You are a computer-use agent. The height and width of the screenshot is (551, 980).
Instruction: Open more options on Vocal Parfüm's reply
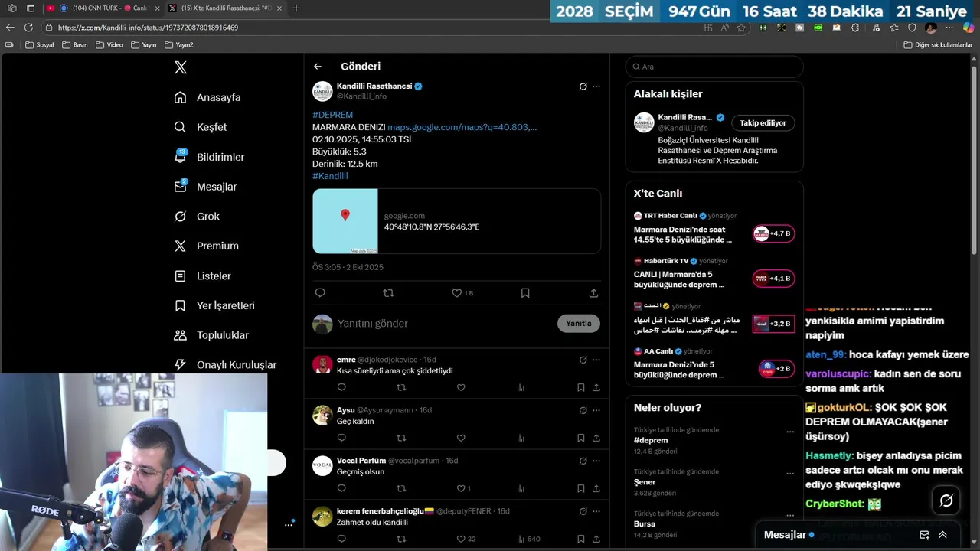(x=596, y=461)
